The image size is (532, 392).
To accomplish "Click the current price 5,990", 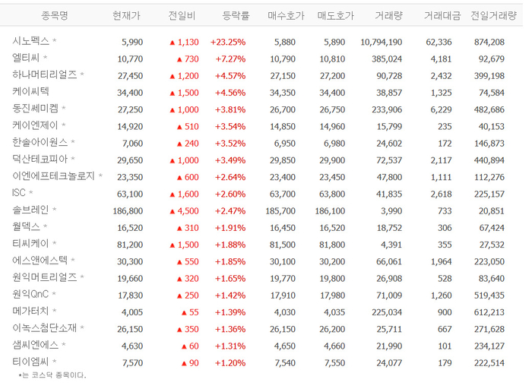I will tap(132, 42).
